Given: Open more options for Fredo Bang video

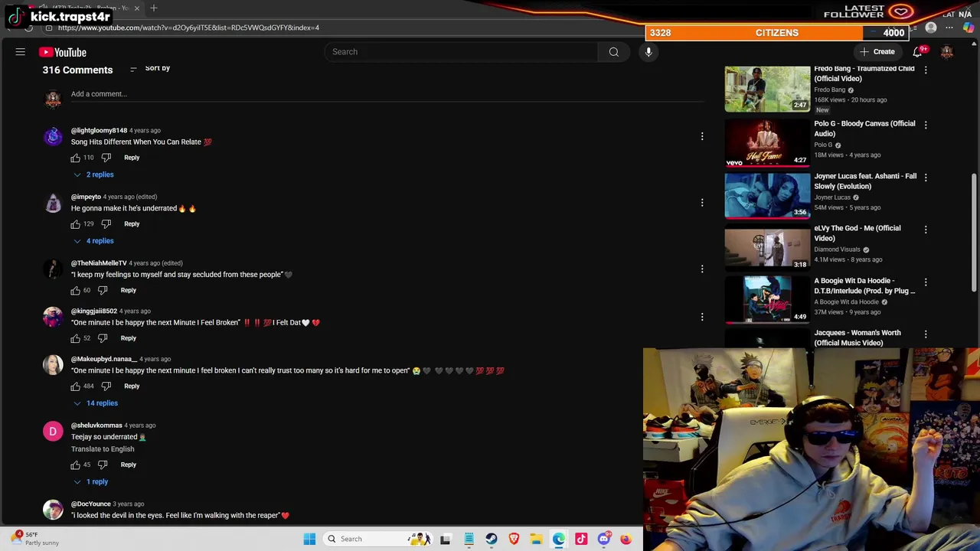Looking at the screenshot, I should click(926, 70).
